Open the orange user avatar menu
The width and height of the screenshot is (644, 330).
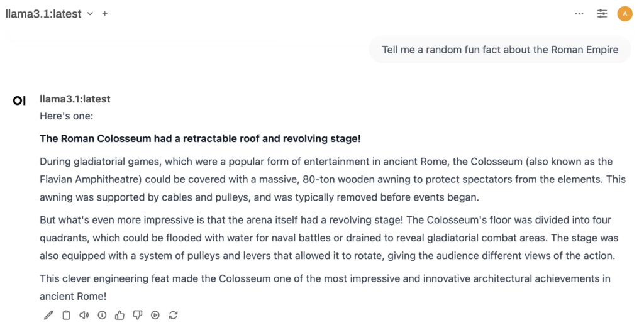tap(625, 13)
